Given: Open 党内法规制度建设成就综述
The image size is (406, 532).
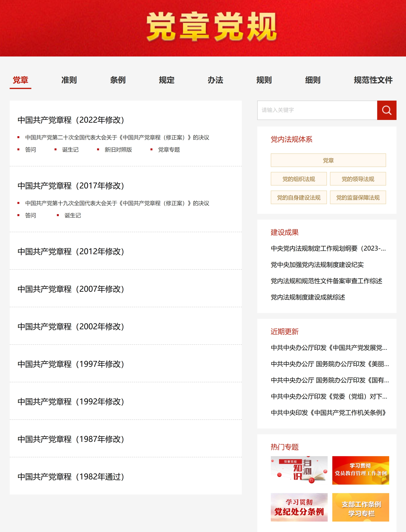Looking at the screenshot, I should pyautogui.click(x=308, y=297).
